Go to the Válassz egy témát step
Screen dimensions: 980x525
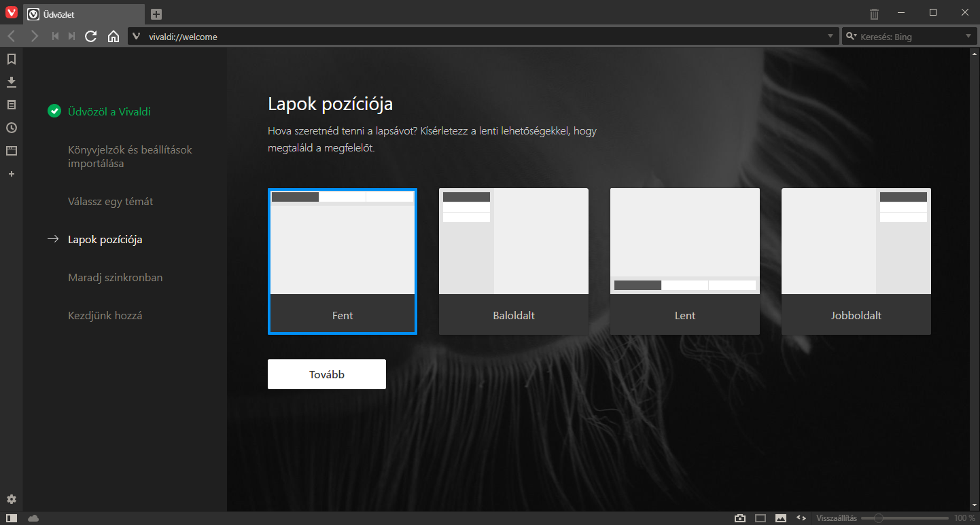pyautogui.click(x=110, y=202)
